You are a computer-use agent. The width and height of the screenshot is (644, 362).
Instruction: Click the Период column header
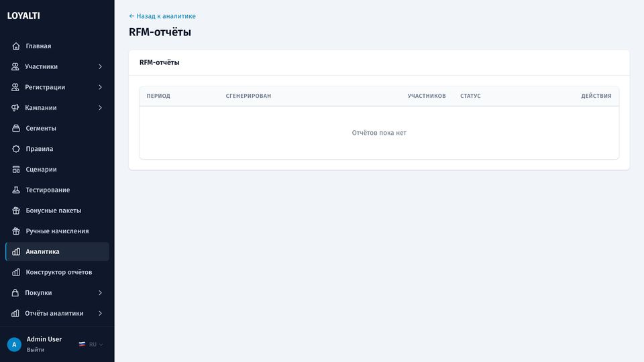pyautogui.click(x=158, y=96)
